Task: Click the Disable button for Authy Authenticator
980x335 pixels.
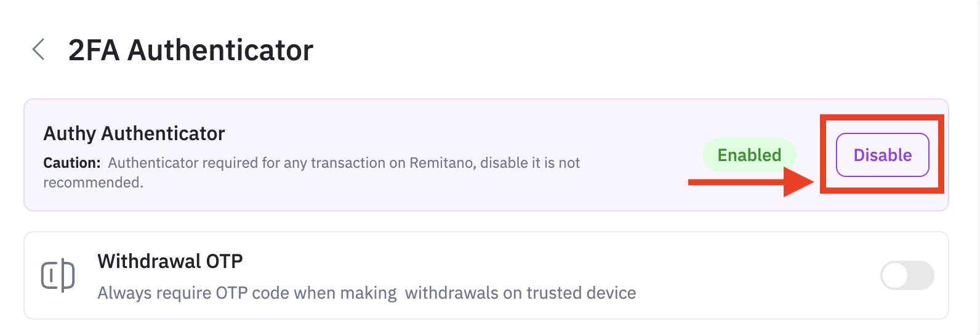Action: 882,155
